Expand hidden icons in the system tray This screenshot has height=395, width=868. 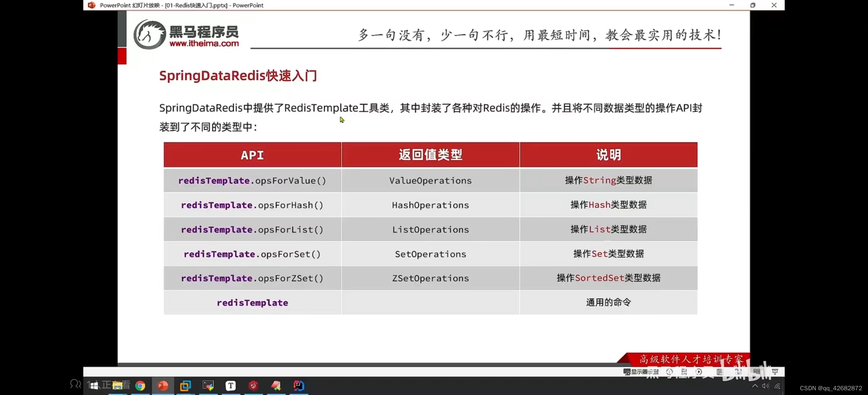754,385
